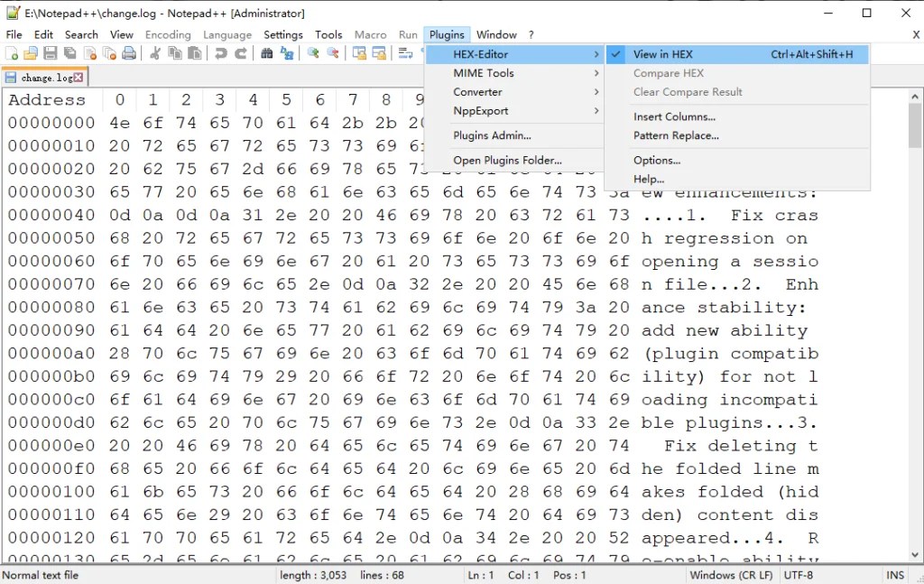Click the Address column header
This screenshot has height=584, width=924.
[x=47, y=99]
